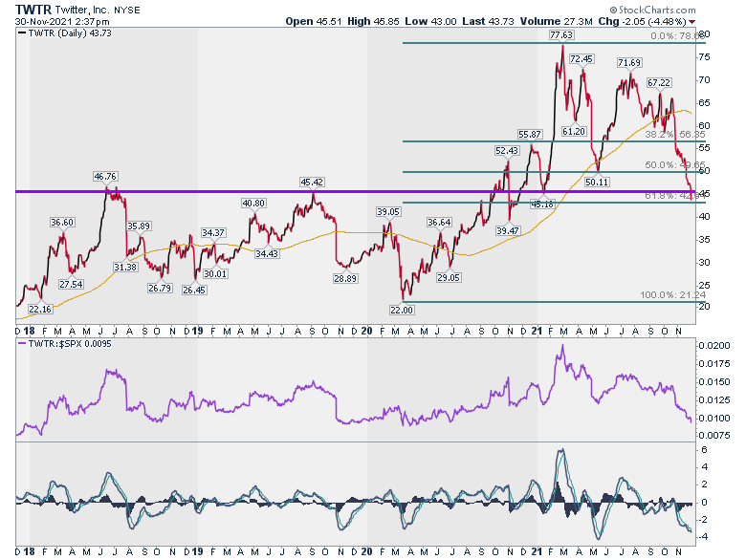This screenshot has width=746, height=560.
Task: Click the 50.11 low label
Action: pyautogui.click(x=597, y=183)
